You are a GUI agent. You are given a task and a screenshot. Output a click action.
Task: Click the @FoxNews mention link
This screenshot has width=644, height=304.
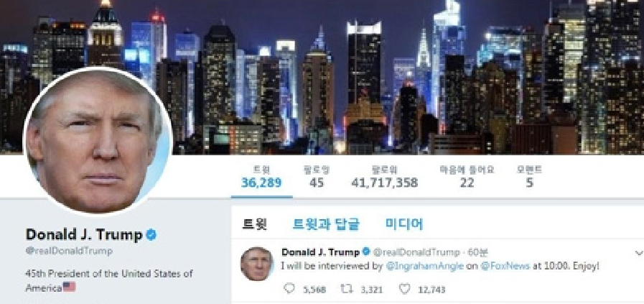point(505,266)
